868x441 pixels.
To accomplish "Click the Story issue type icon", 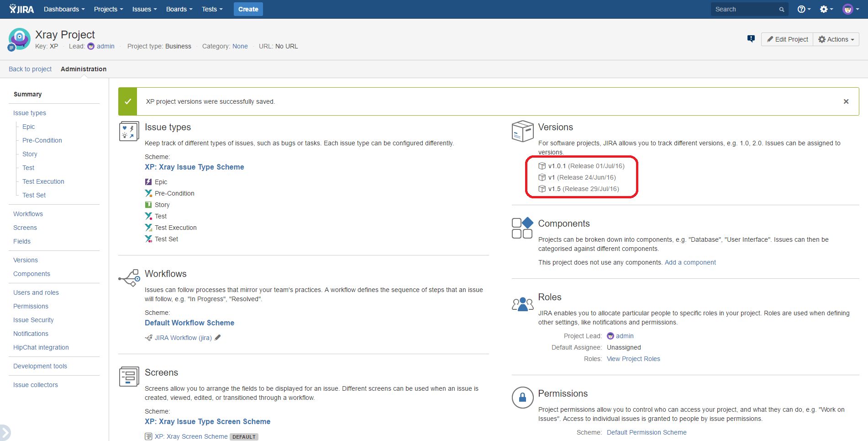I will click(148, 205).
